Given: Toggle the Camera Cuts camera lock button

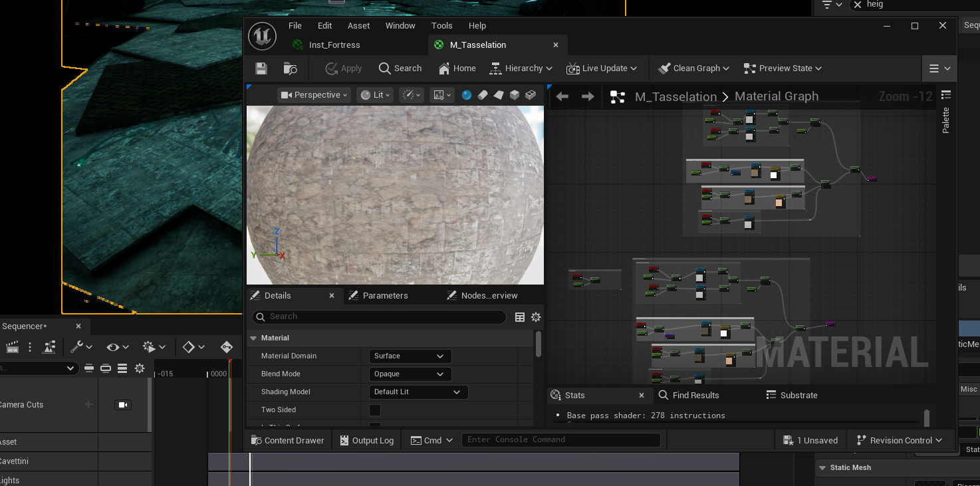Looking at the screenshot, I should point(123,405).
